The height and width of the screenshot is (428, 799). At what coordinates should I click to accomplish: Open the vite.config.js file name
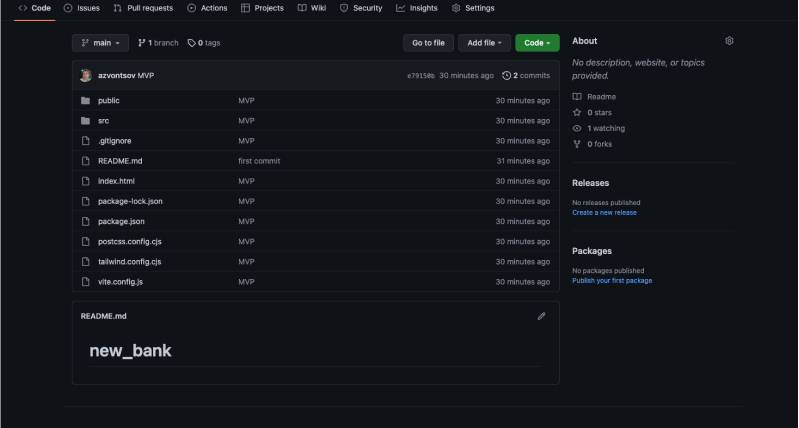tap(120, 282)
